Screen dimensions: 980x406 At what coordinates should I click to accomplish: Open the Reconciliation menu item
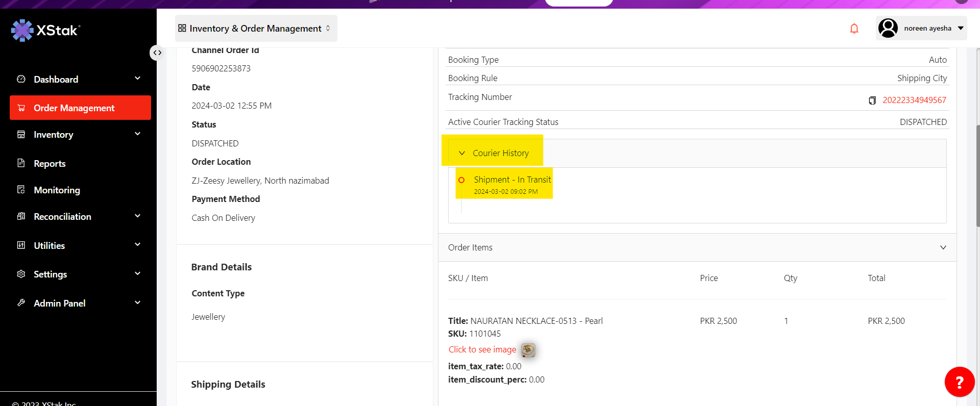[x=62, y=217]
